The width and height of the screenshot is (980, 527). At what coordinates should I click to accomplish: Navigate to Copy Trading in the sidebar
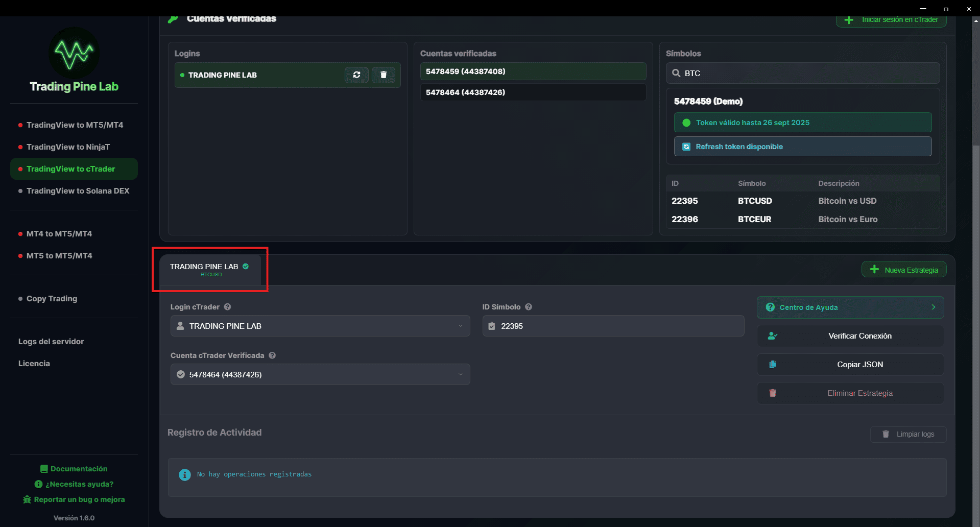52,299
